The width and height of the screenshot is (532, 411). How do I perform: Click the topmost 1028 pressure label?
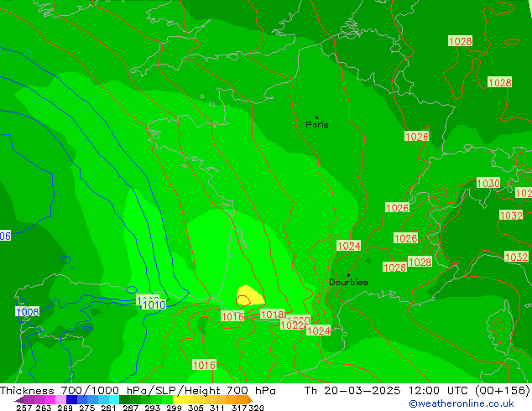pos(460,41)
